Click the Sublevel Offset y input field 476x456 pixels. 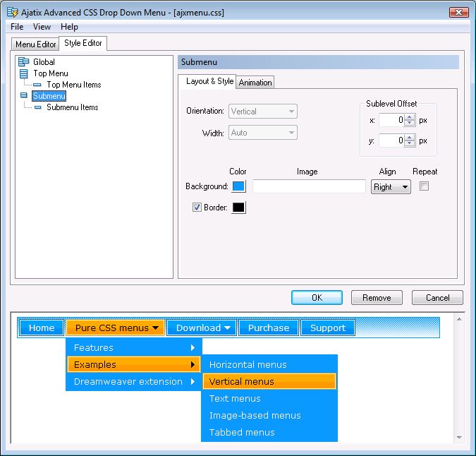[x=391, y=140]
